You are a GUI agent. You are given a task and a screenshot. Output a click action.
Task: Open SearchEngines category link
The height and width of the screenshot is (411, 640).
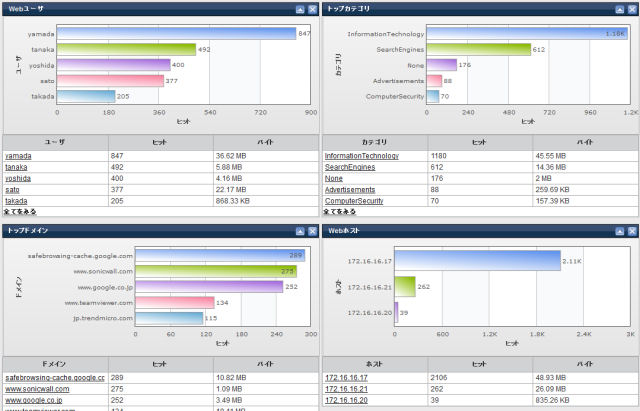(x=350, y=167)
